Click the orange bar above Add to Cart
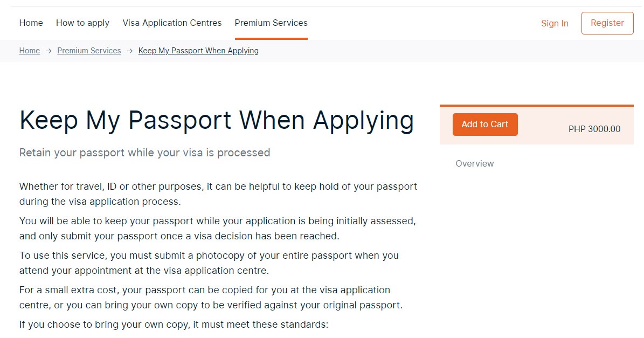This screenshot has width=644, height=338. 536,105
